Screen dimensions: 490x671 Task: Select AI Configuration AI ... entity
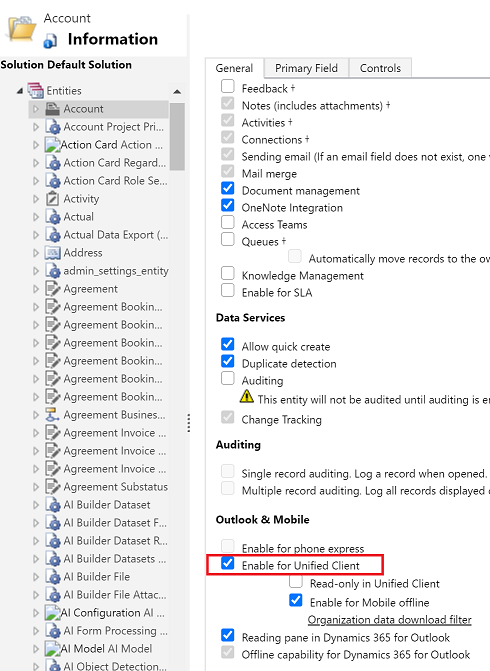[113, 613]
